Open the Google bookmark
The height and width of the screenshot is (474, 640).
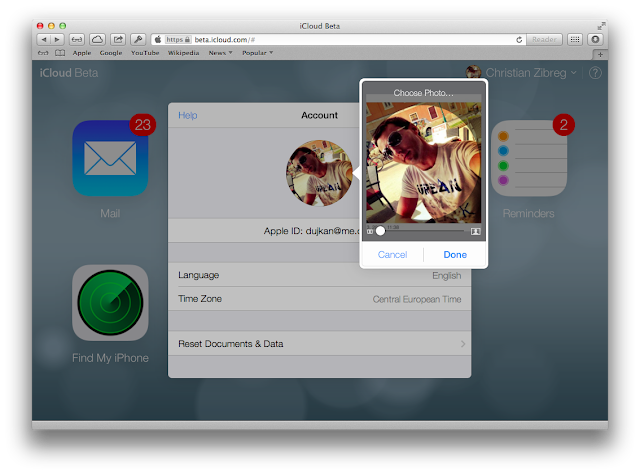click(111, 53)
